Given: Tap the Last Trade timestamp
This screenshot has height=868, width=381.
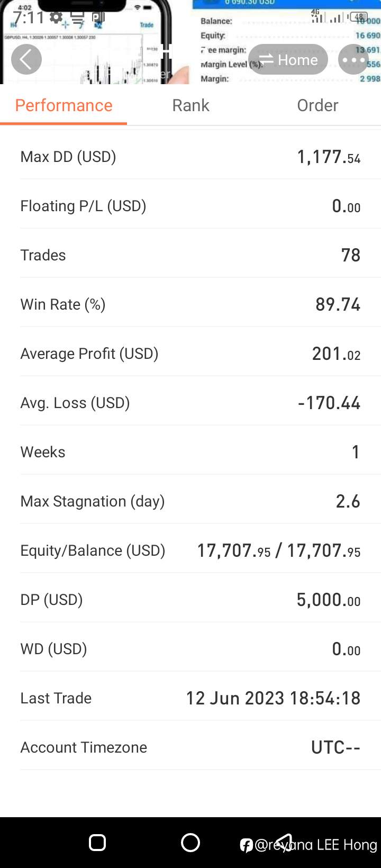Looking at the screenshot, I should tap(273, 698).
